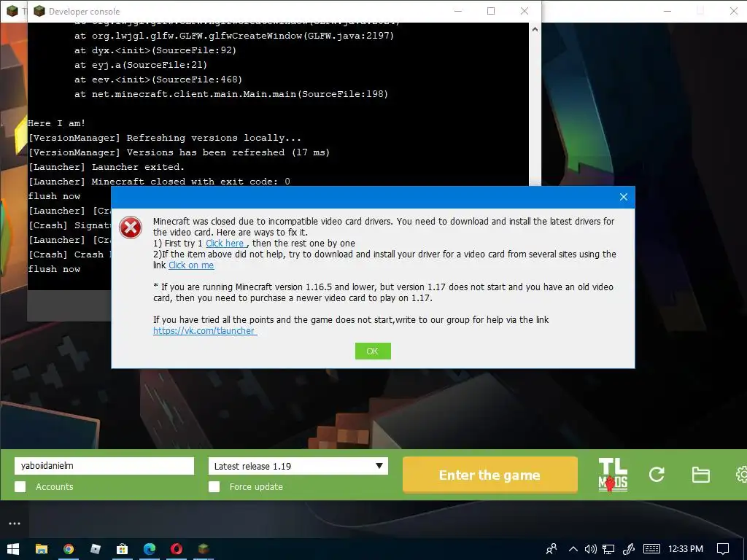Click the Force update label
Screen dimensions: 747x560
point(256,486)
